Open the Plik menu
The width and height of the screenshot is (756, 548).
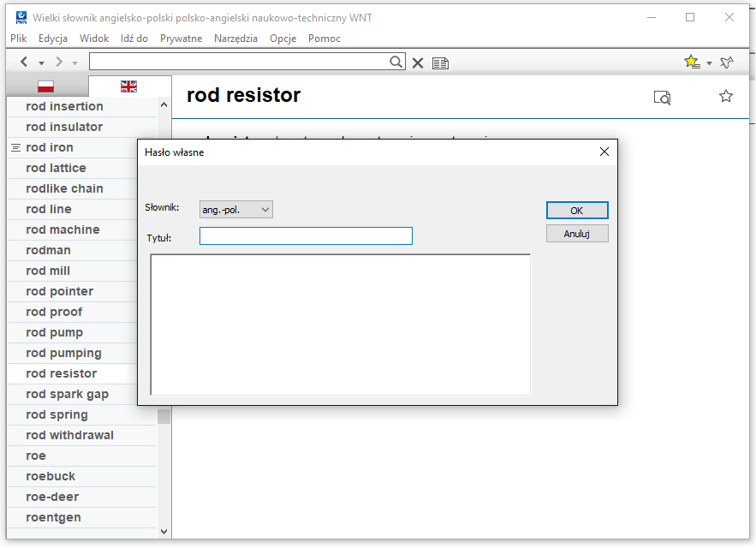click(x=18, y=39)
